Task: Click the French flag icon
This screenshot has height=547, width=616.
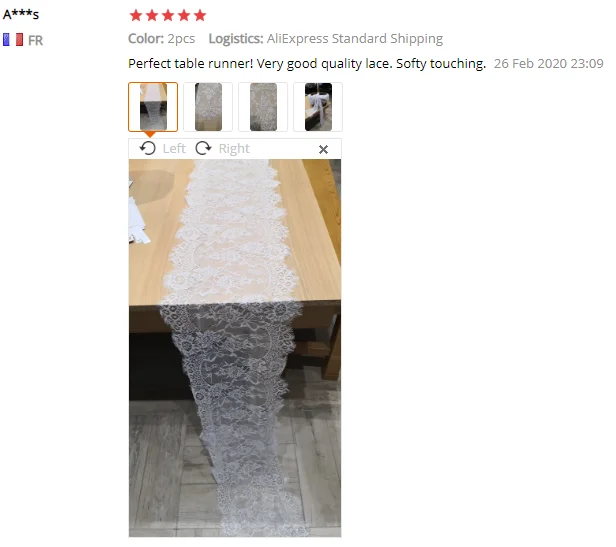Action: pyautogui.click(x=13, y=40)
